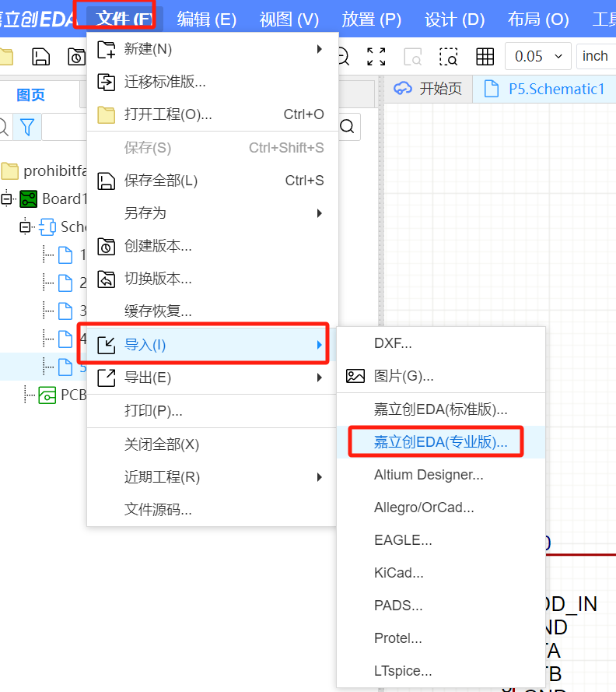
Task: Import 图片(G)... image
Action: (441, 376)
